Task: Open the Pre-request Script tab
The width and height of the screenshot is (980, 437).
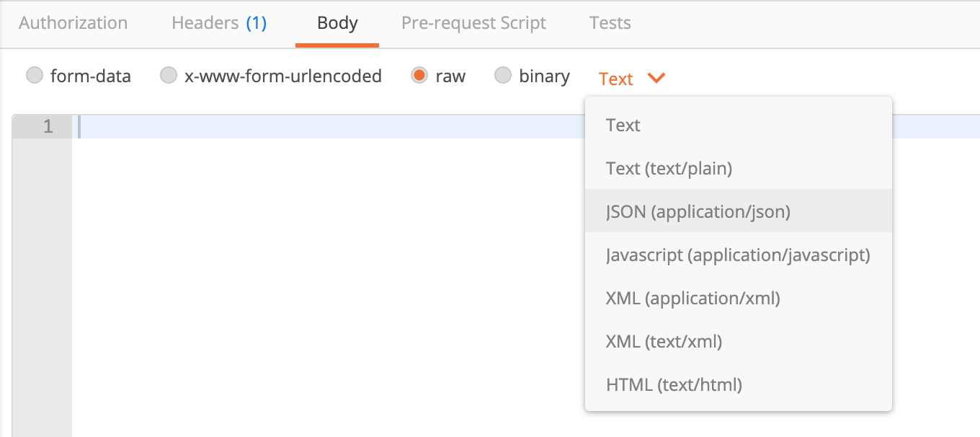Action: coord(473,23)
